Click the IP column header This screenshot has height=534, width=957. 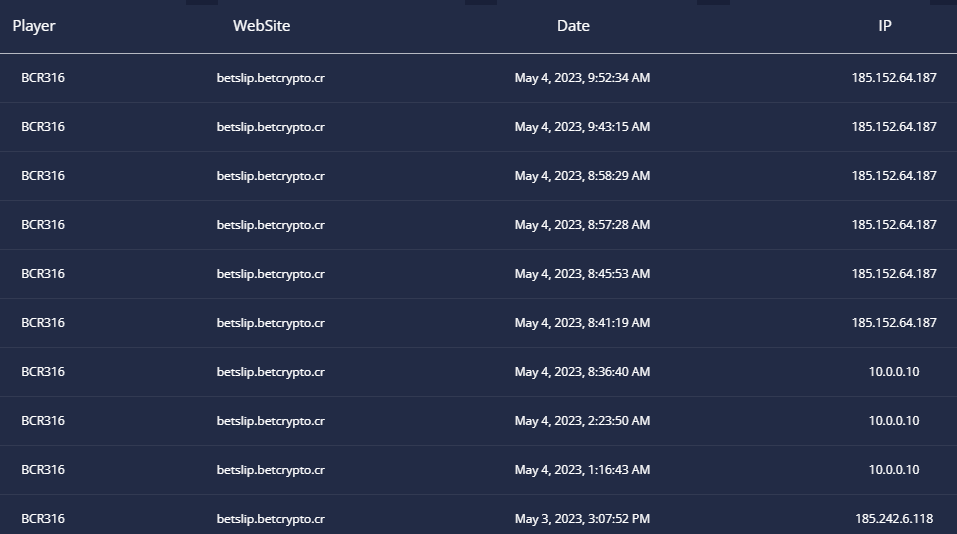pyautogui.click(x=884, y=26)
